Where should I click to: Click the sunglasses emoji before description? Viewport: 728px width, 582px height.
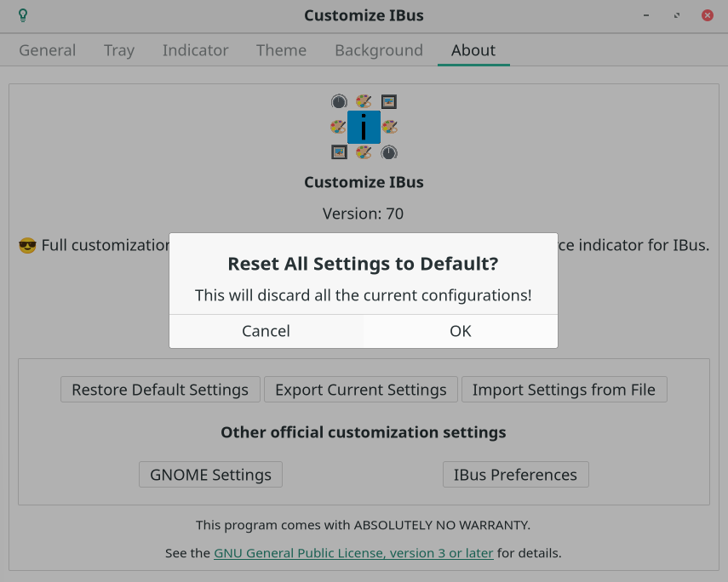click(x=27, y=246)
